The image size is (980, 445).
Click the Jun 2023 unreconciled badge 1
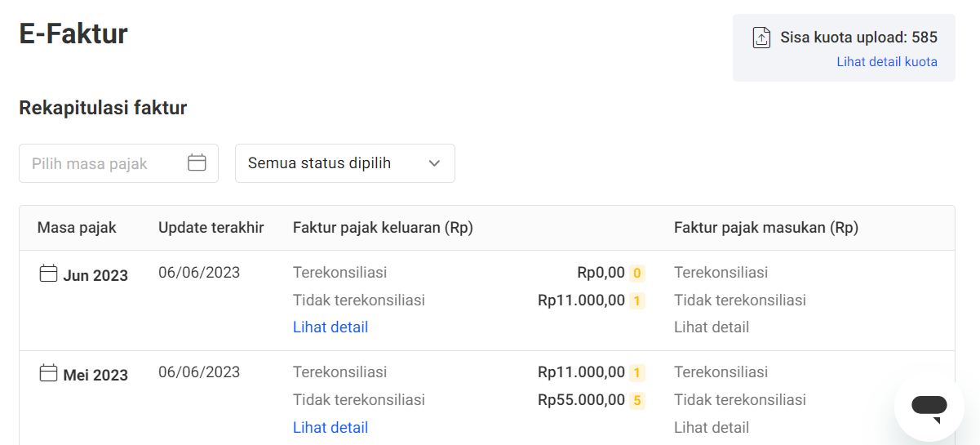[x=637, y=300]
